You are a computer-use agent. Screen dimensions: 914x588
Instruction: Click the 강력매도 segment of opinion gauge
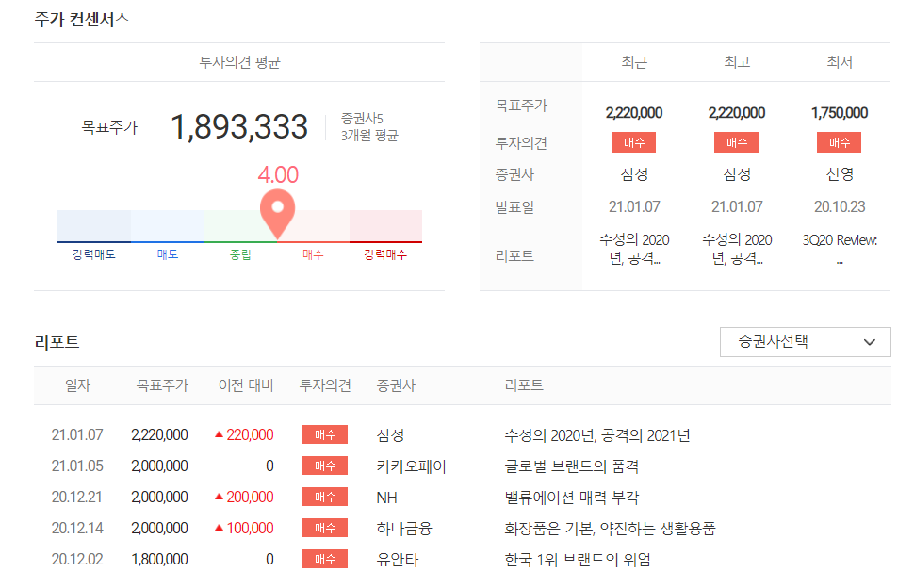94,226
